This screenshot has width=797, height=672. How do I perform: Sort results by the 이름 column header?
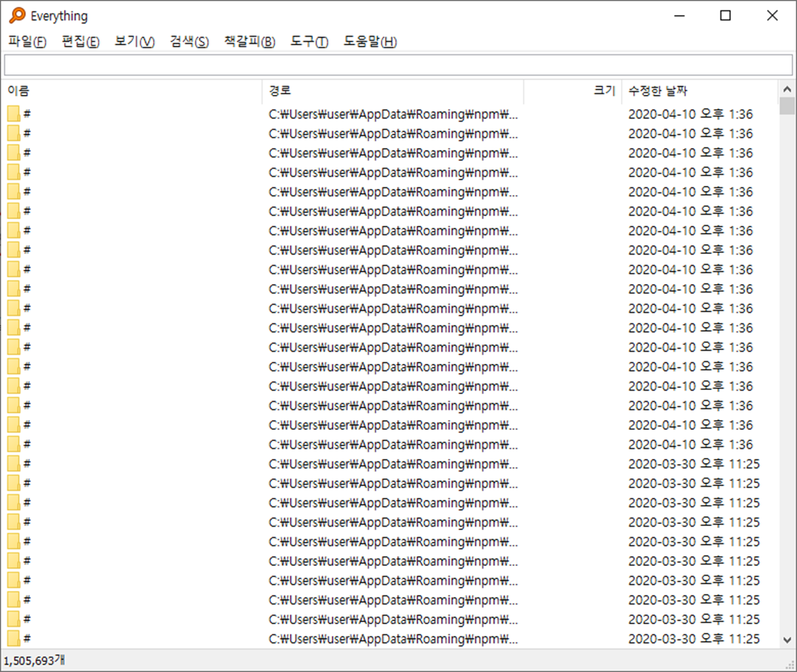pos(132,91)
